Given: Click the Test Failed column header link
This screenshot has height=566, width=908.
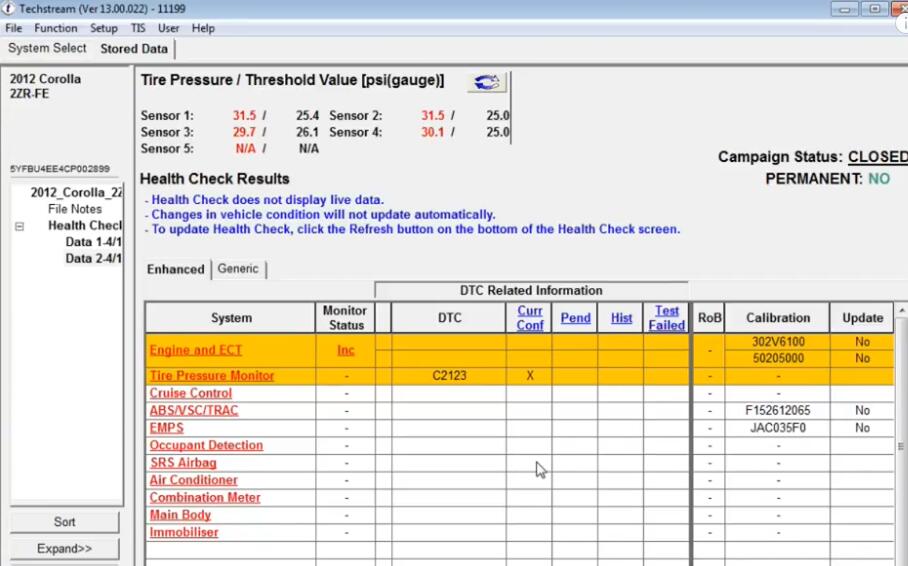Looking at the screenshot, I should point(667,317).
